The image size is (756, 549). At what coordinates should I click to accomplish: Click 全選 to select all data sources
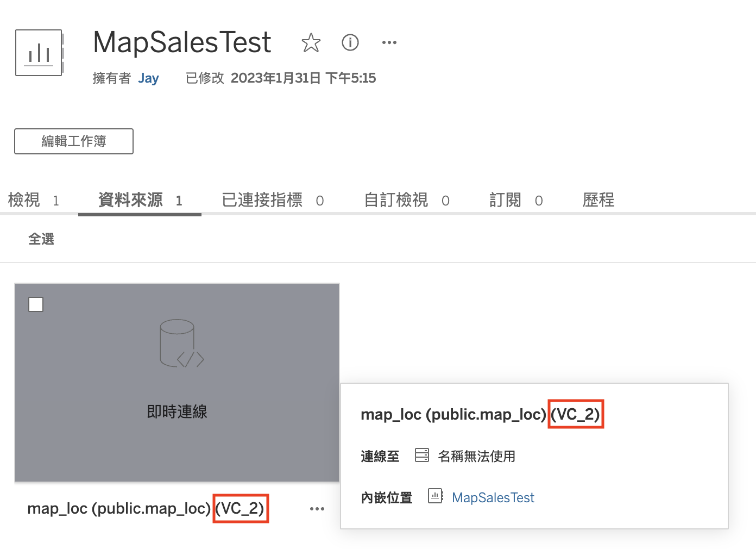point(41,239)
